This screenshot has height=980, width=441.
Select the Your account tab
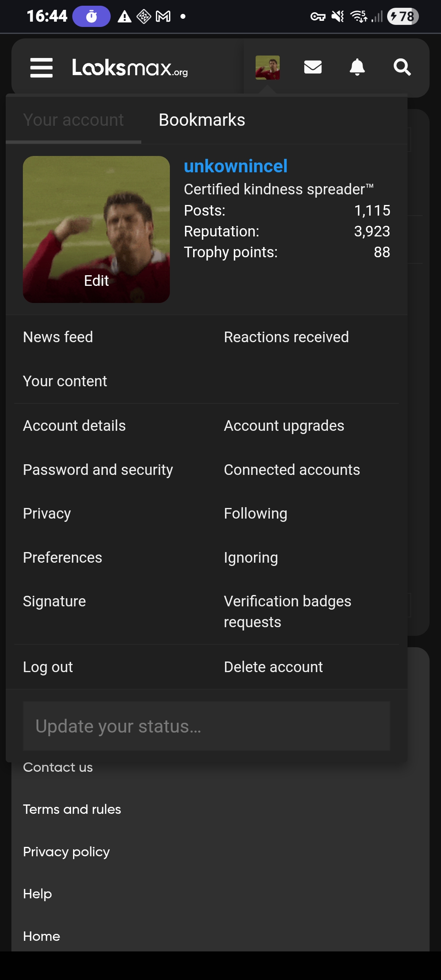pos(73,120)
